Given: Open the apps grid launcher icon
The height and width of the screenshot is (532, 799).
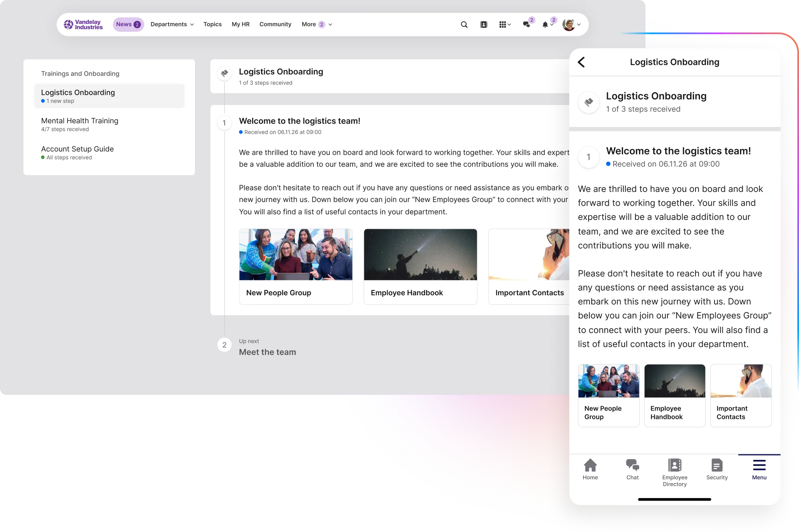Looking at the screenshot, I should click(504, 24).
